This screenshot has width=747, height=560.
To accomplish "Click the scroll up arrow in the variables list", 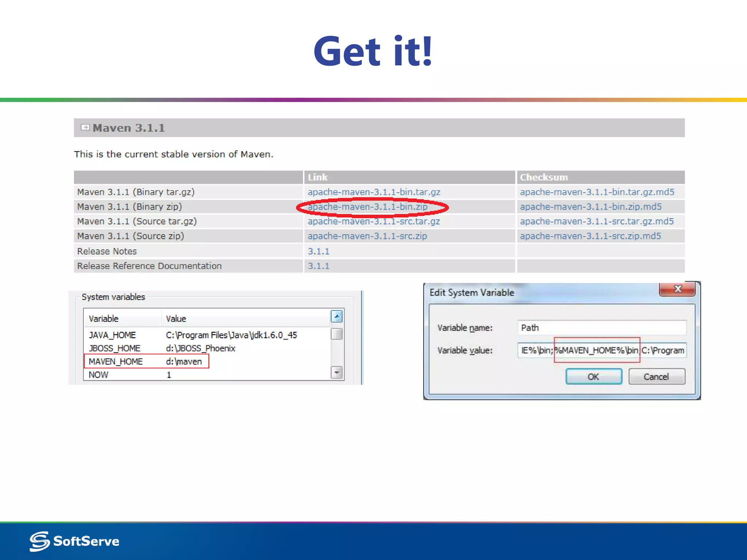I will [x=336, y=316].
